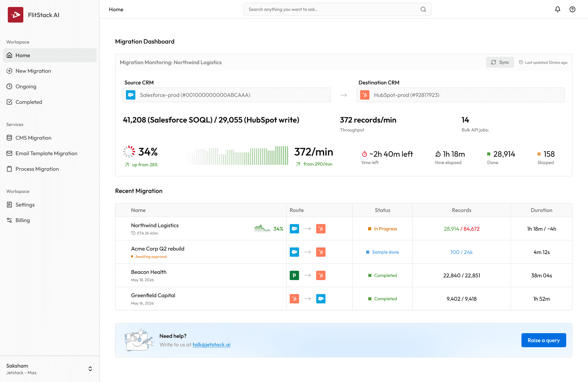
Task: Click the up from 28% indicator
Action: point(141,165)
